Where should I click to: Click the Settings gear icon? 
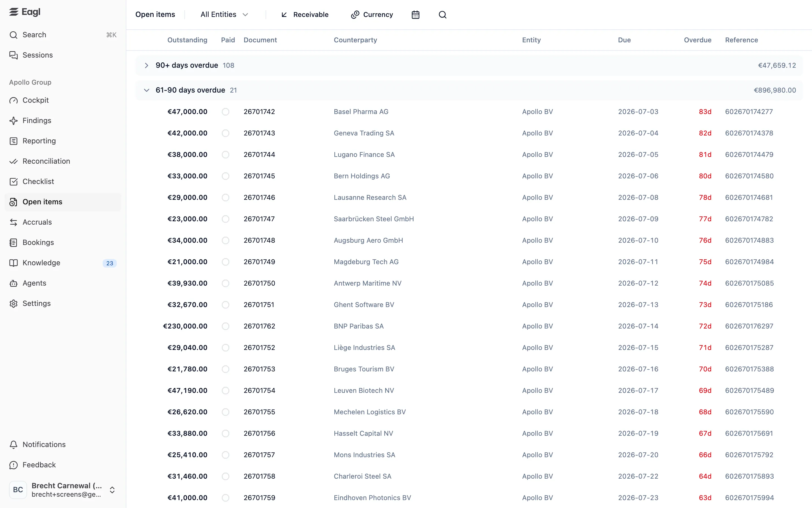14,304
